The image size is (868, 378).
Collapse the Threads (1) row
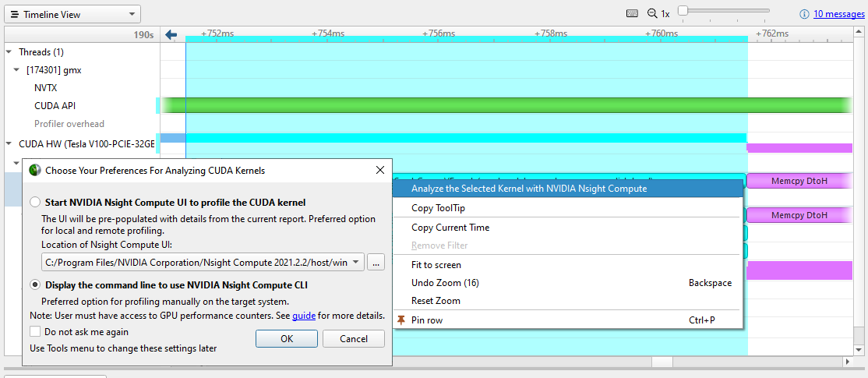tap(9, 52)
